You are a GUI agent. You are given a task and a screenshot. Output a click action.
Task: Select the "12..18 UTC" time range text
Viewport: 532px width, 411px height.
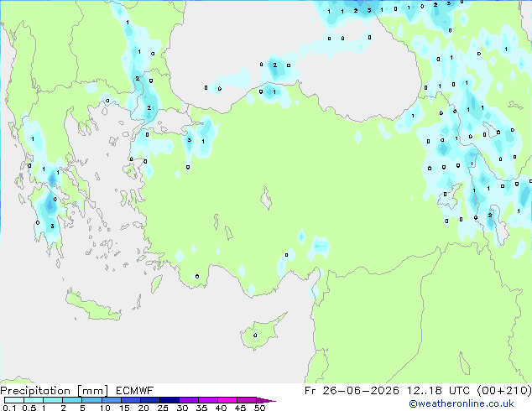(x=438, y=391)
